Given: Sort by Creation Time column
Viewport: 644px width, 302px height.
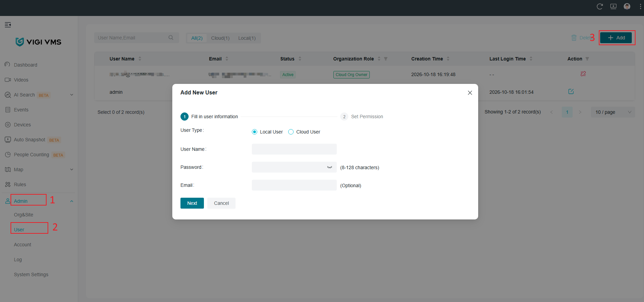Looking at the screenshot, I should point(448,59).
